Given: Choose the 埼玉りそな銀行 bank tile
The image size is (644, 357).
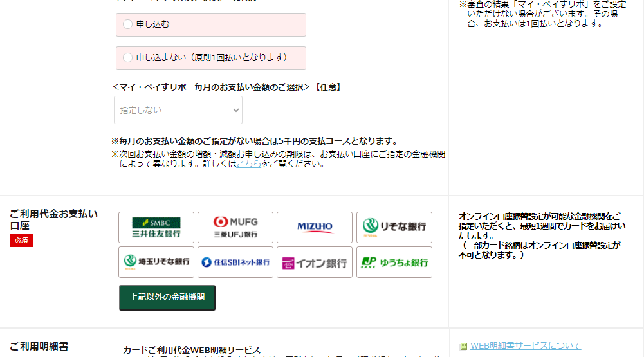Looking at the screenshot, I should 156,262.
